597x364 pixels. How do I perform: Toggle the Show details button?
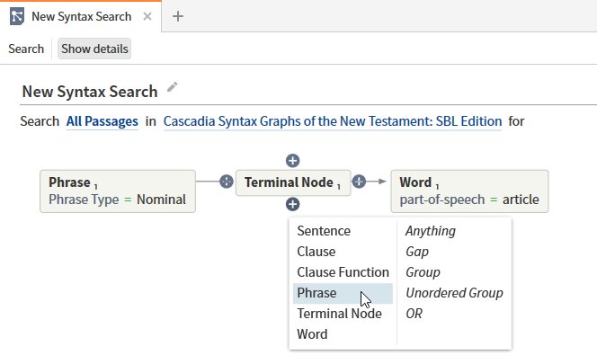click(94, 49)
